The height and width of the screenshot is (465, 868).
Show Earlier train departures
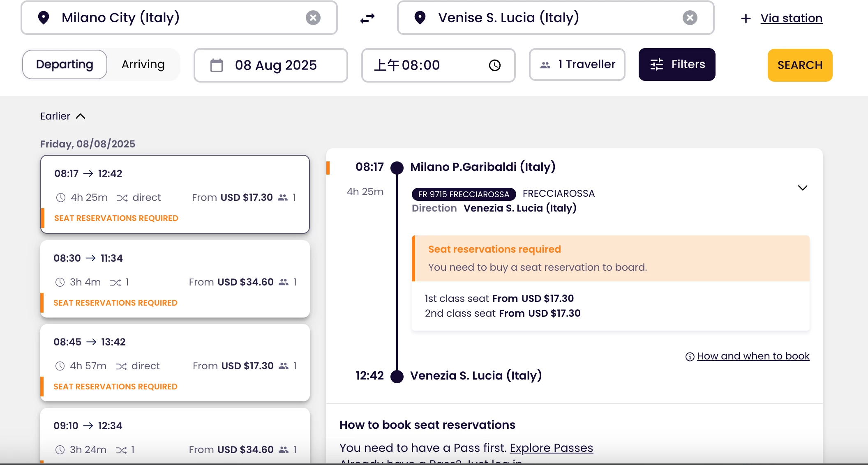(x=62, y=116)
